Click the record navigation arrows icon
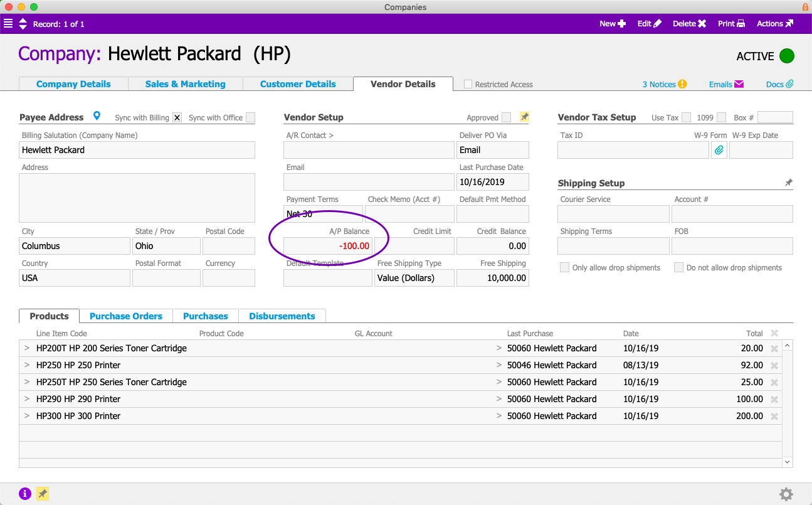The height and width of the screenshot is (505, 812). coord(23,24)
